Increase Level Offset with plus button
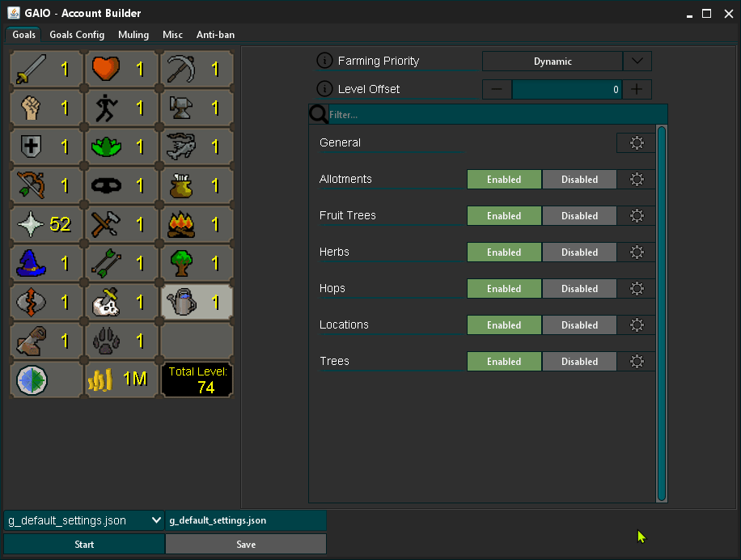 pos(637,89)
